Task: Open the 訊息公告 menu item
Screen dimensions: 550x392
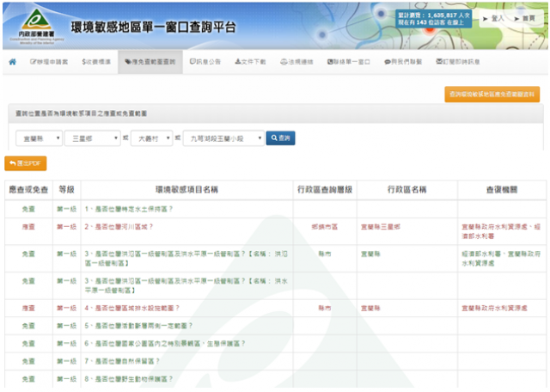Action: pos(205,62)
